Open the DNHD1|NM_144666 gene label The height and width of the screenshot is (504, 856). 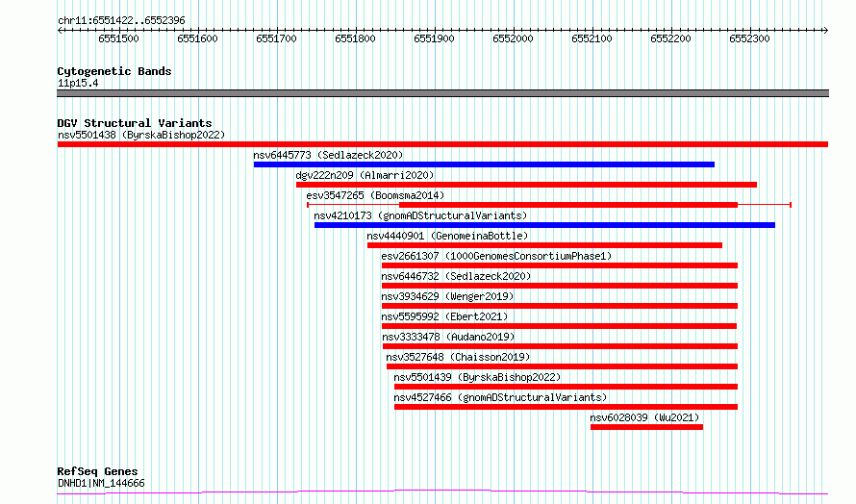click(x=101, y=483)
